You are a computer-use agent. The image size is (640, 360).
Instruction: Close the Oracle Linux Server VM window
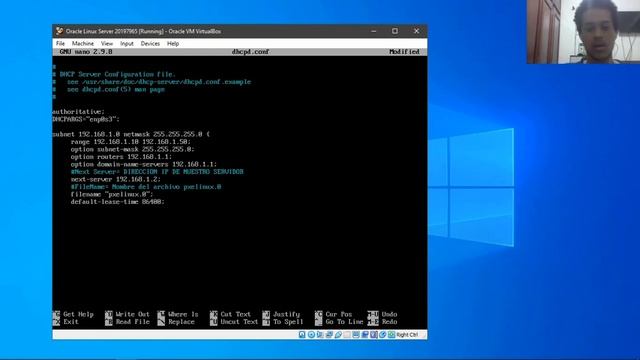point(416,31)
